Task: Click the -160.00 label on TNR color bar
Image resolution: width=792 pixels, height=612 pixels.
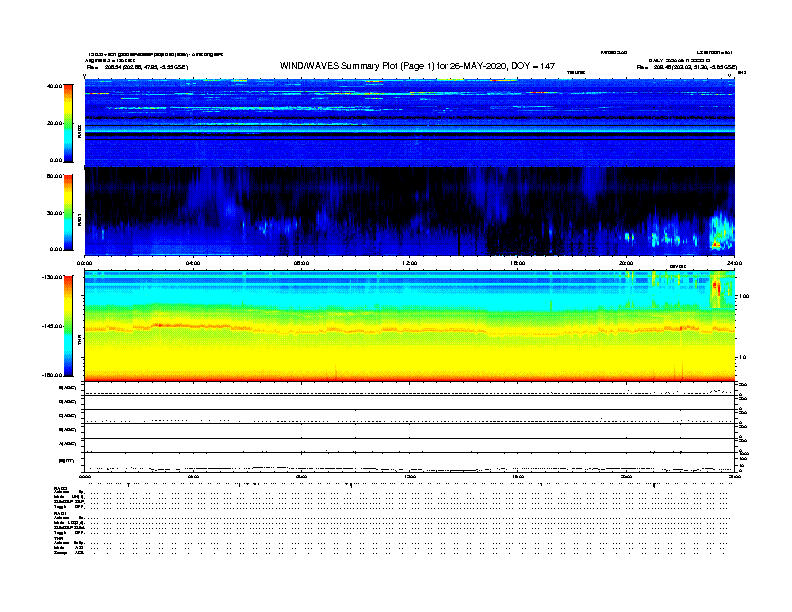Action: tap(53, 375)
